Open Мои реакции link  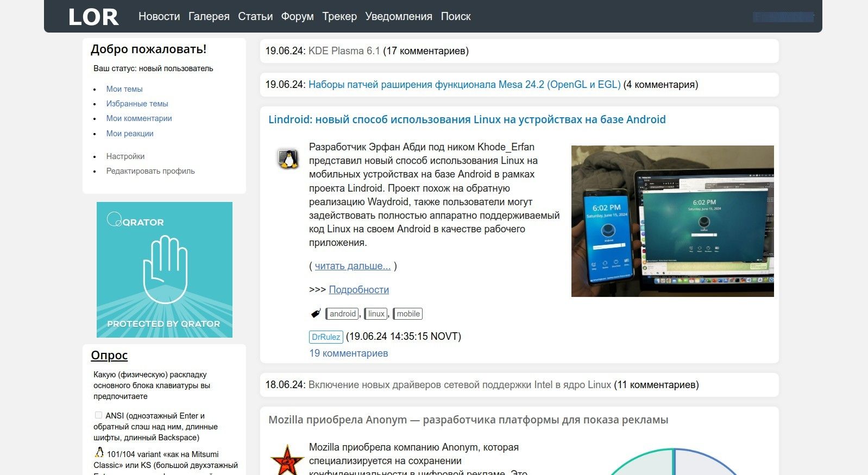(x=130, y=134)
